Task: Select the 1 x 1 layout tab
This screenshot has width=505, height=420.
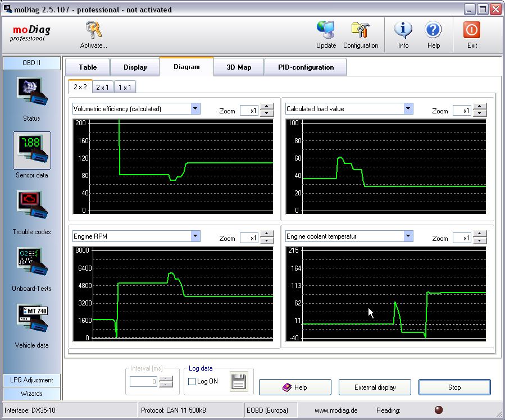Action: [125, 87]
